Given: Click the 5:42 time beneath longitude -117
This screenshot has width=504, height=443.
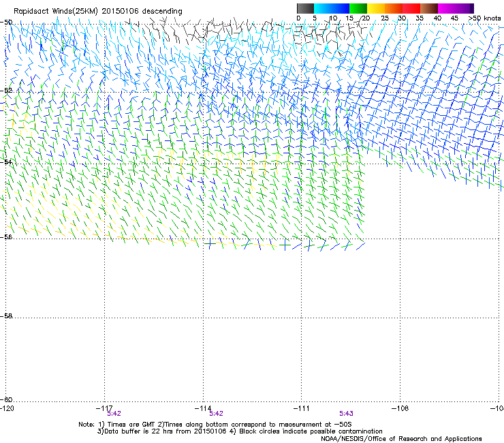Looking at the screenshot, I should coord(114,414).
